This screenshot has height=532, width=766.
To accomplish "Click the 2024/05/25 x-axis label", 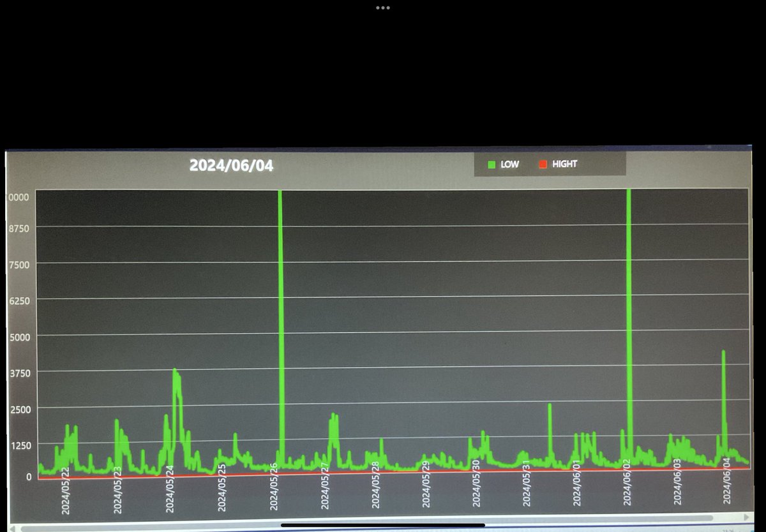I will (222, 487).
